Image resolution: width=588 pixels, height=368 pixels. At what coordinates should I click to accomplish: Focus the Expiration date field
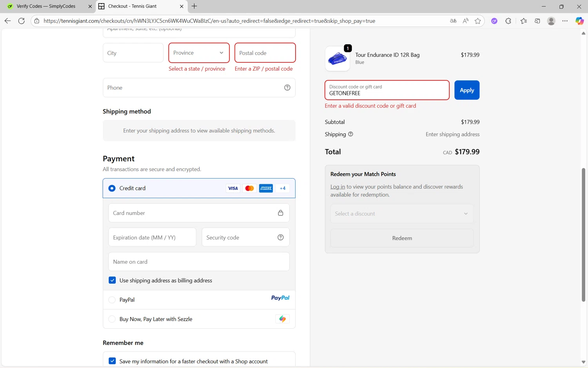pos(152,237)
